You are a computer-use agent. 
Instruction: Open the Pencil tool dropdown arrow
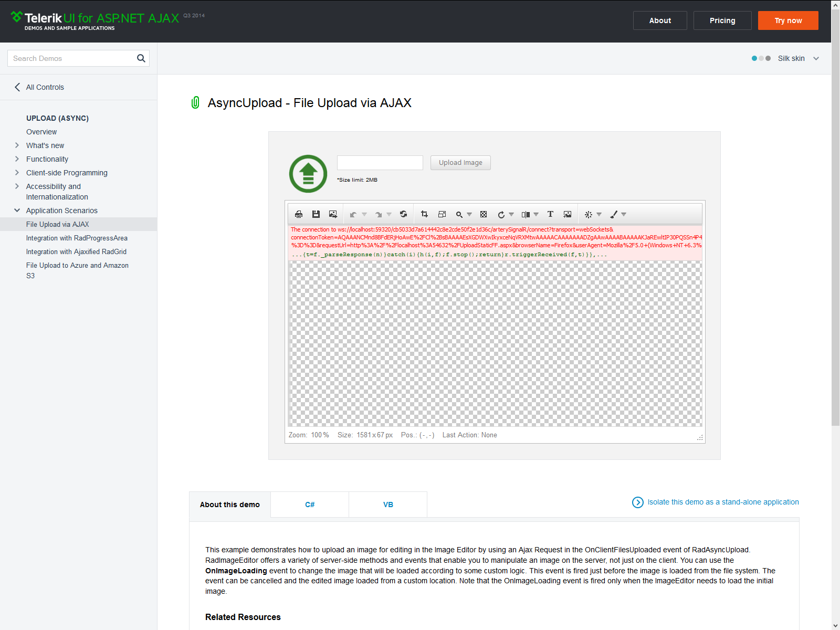624,214
